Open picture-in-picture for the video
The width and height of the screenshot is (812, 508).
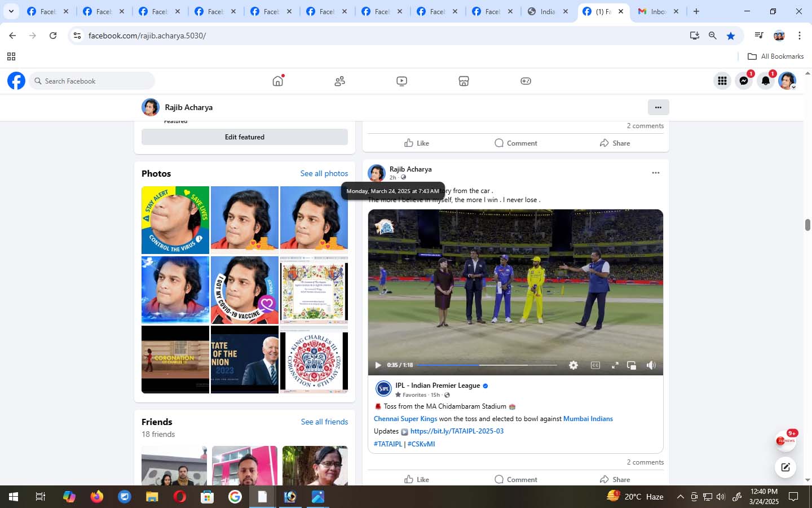[x=632, y=365]
